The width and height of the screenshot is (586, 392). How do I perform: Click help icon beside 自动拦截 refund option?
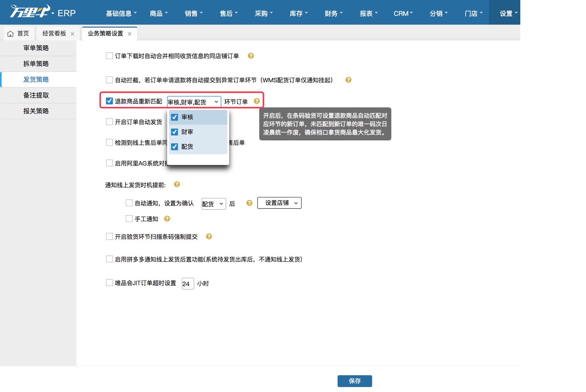tap(348, 80)
